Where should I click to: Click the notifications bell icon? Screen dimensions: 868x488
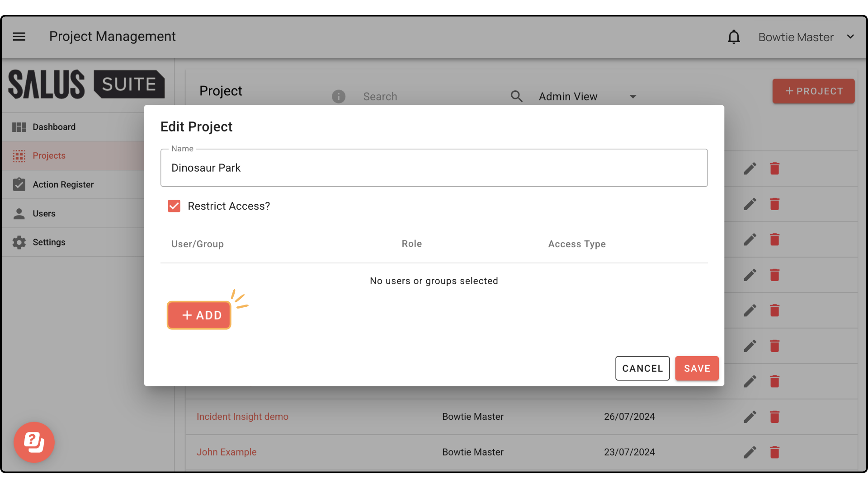[734, 37]
